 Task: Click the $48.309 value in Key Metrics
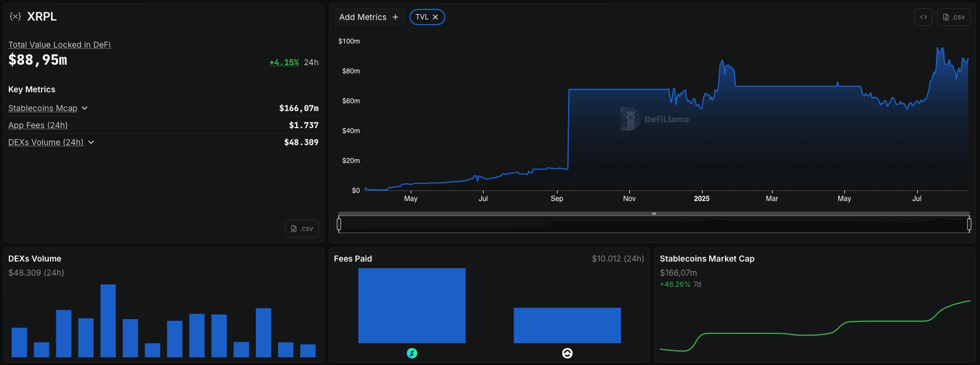click(301, 142)
